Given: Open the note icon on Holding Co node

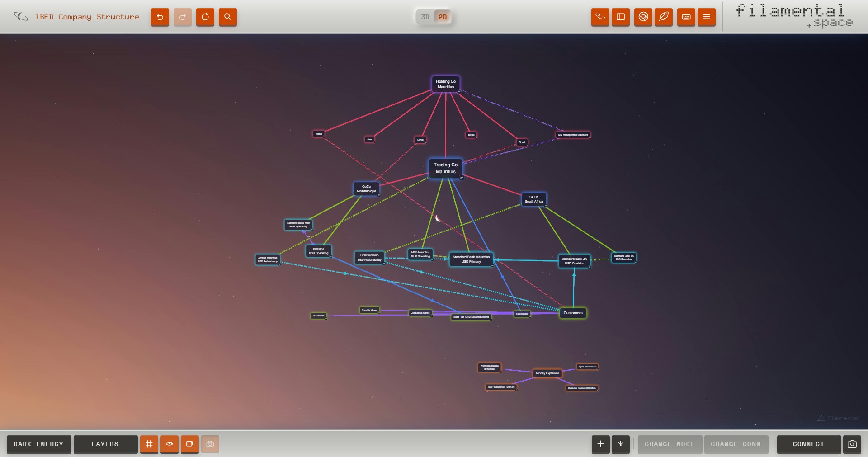Looking at the screenshot, I should click(x=459, y=91).
